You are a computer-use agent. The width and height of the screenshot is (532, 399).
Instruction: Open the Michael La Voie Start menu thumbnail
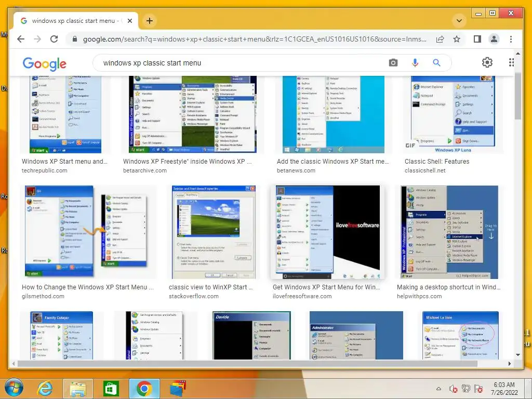[460, 335]
